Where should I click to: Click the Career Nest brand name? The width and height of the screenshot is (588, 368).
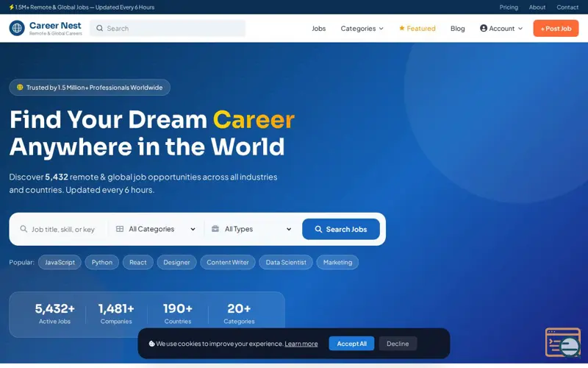coord(55,26)
